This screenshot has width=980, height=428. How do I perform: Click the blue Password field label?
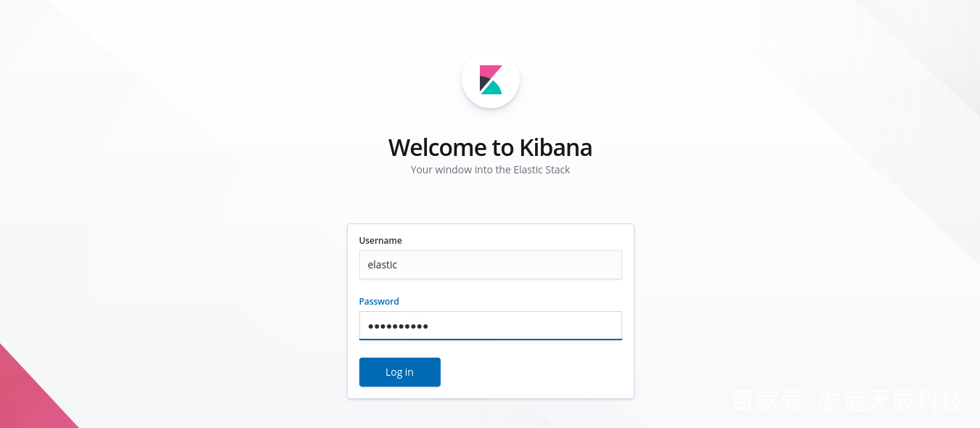pos(379,302)
